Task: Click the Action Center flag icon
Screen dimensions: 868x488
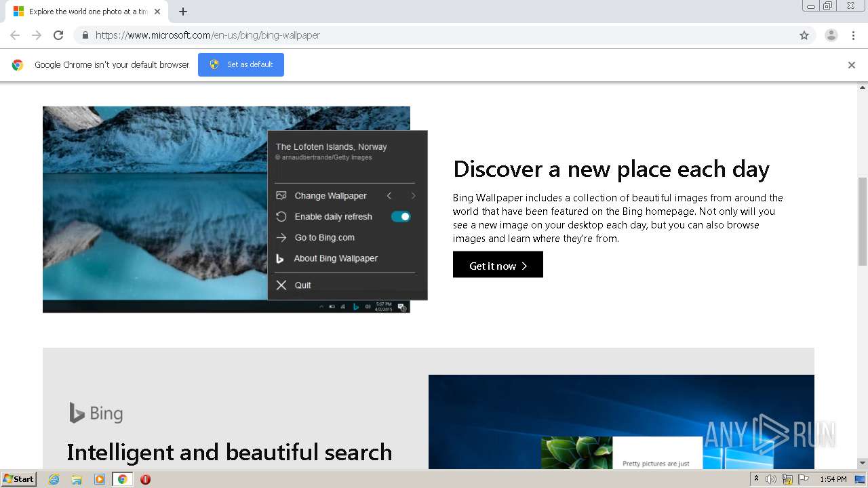Action: pyautogui.click(x=804, y=479)
